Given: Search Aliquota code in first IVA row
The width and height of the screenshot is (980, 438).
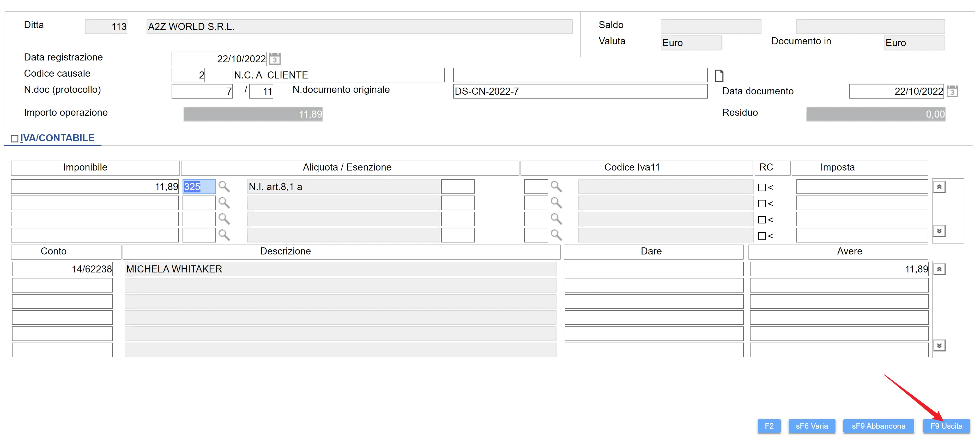Looking at the screenshot, I should (x=224, y=187).
